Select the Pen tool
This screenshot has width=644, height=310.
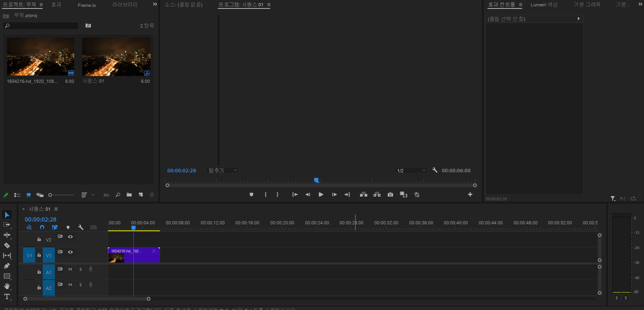[7, 266]
